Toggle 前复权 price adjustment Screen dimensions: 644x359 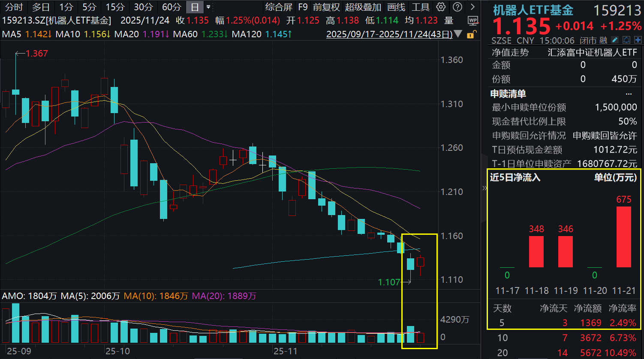tap(326, 7)
